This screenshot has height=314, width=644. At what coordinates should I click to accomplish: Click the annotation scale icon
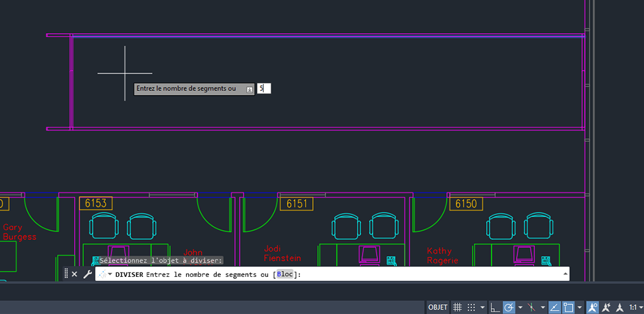coord(620,307)
